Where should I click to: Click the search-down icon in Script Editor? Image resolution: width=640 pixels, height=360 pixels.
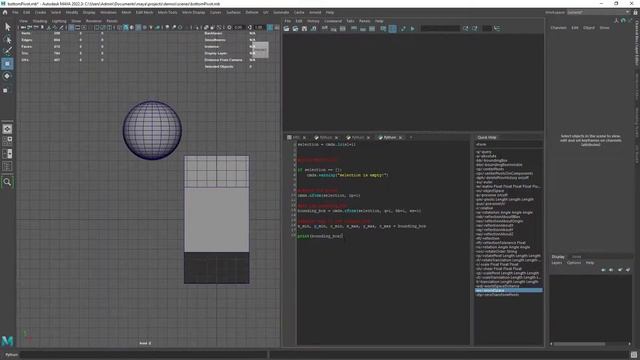(x=466, y=29)
